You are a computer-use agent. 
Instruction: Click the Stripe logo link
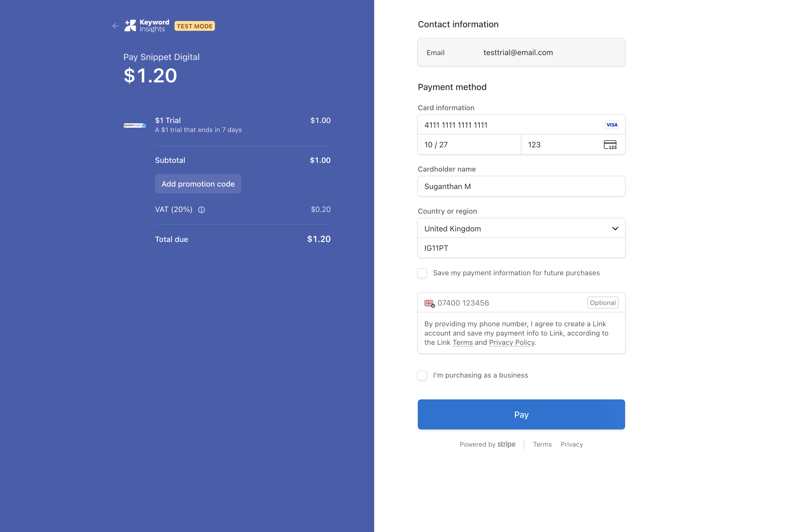point(506,444)
